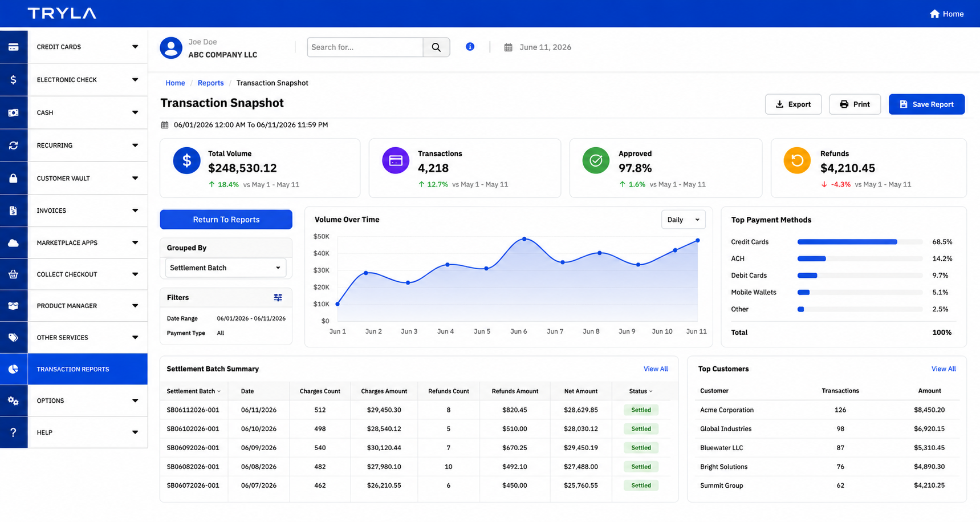980x522 pixels.
Task: Click Settled status for SB06082026-001
Action: [641, 467]
